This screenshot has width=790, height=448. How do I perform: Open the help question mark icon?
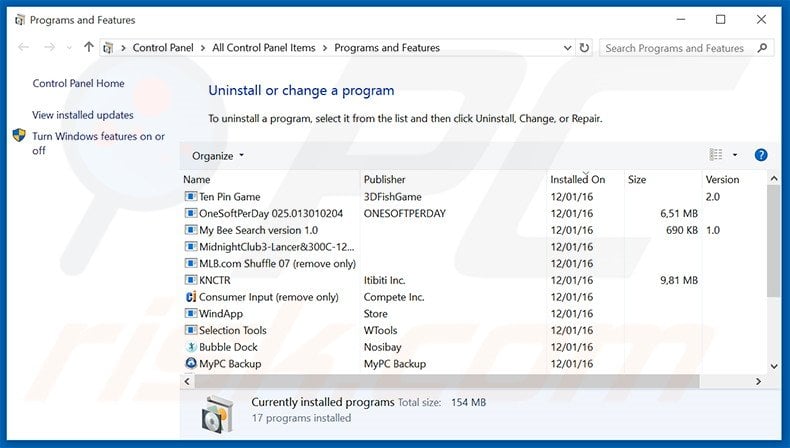[761, 155]
